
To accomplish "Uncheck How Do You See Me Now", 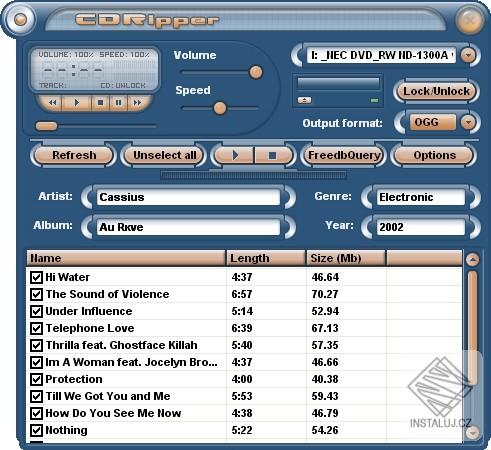I will point(36,413).
